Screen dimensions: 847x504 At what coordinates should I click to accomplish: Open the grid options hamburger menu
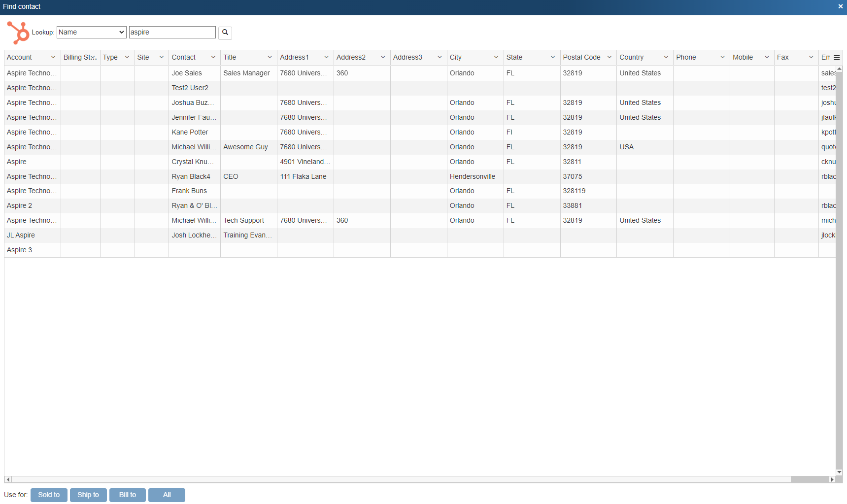836,57
